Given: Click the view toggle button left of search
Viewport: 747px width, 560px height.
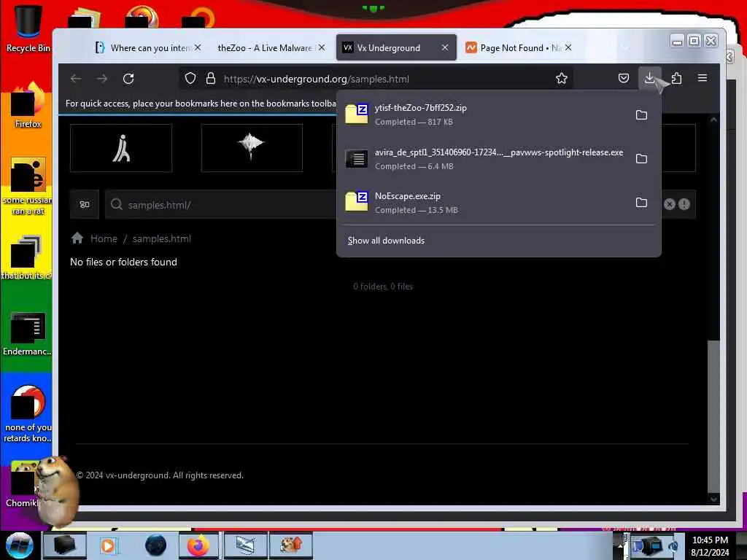Looking at the screenshot, I should 85,205.
